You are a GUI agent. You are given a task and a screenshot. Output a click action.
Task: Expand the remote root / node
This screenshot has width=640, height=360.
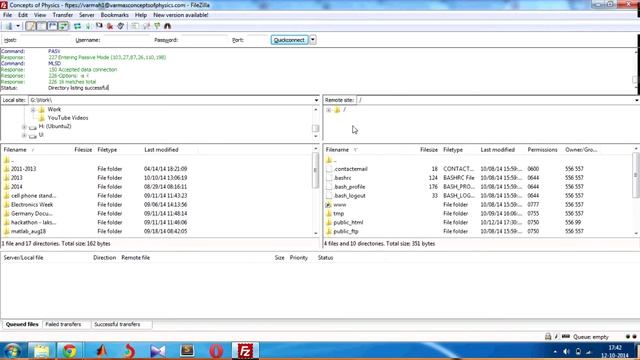(329, 110)
